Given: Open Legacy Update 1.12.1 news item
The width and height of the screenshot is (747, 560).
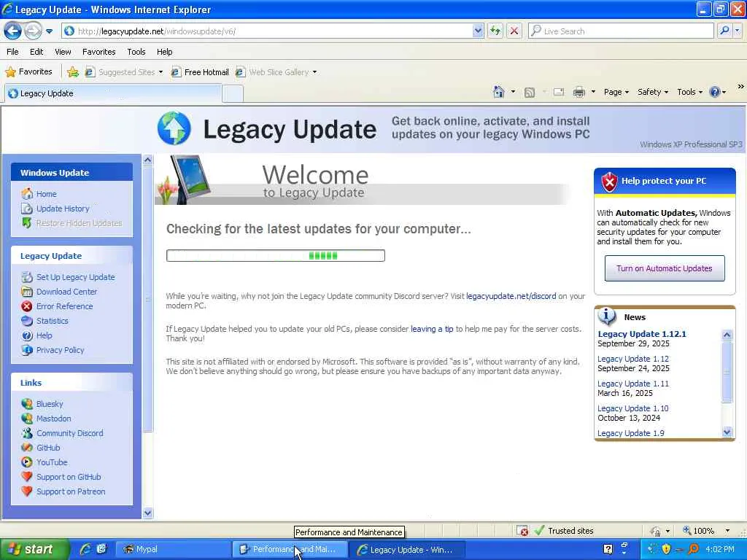Looking at the screenshot, I should 642,334.
